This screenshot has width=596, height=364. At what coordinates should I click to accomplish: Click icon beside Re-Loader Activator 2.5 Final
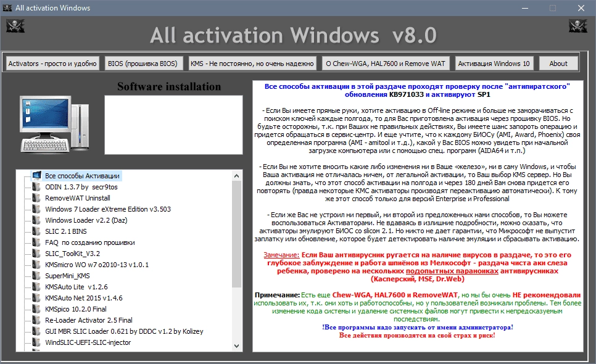click(36, 320)
